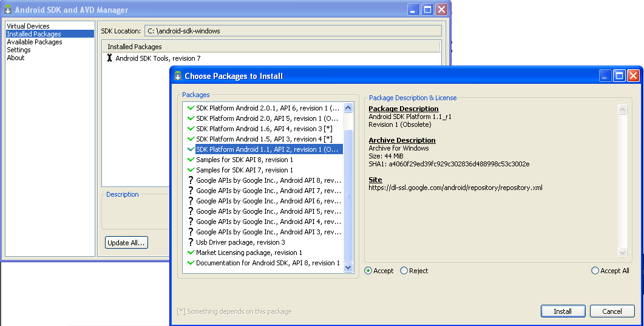
Task: Select SDK Platform Android 2.0, API 5 row
Action: pos(263,118)
